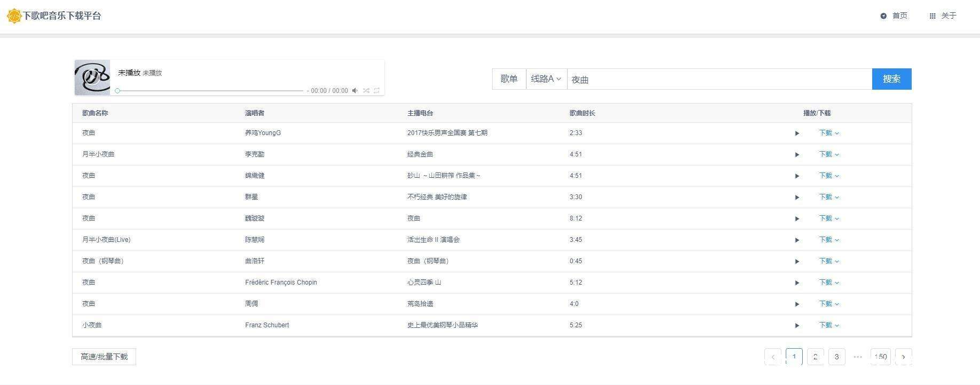Open the 关于 navigation item

943,16
